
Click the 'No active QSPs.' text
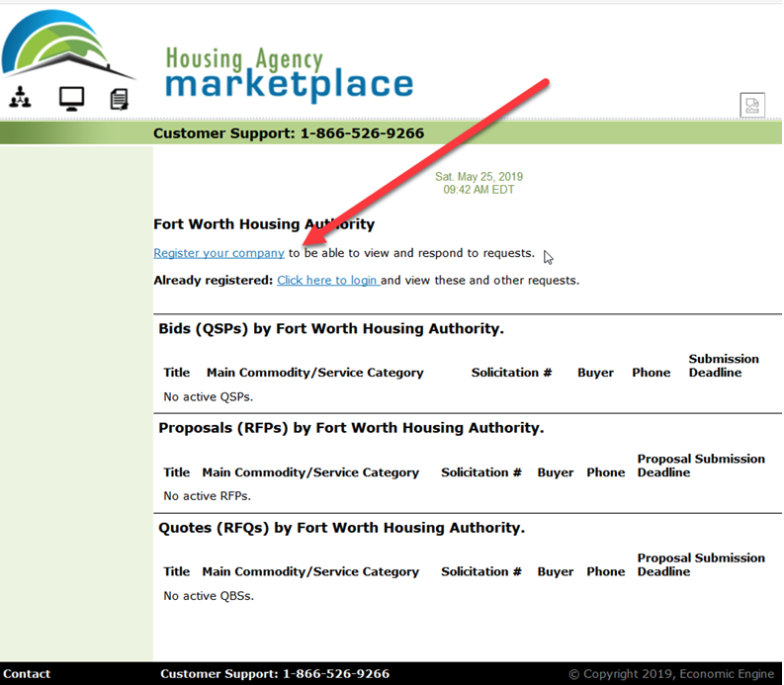click(209, 397)
